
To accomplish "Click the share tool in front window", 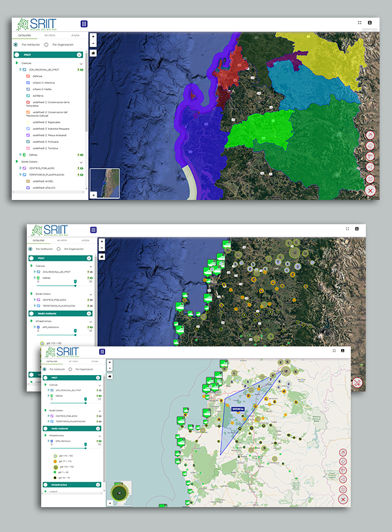I will [x=343, y=480].
